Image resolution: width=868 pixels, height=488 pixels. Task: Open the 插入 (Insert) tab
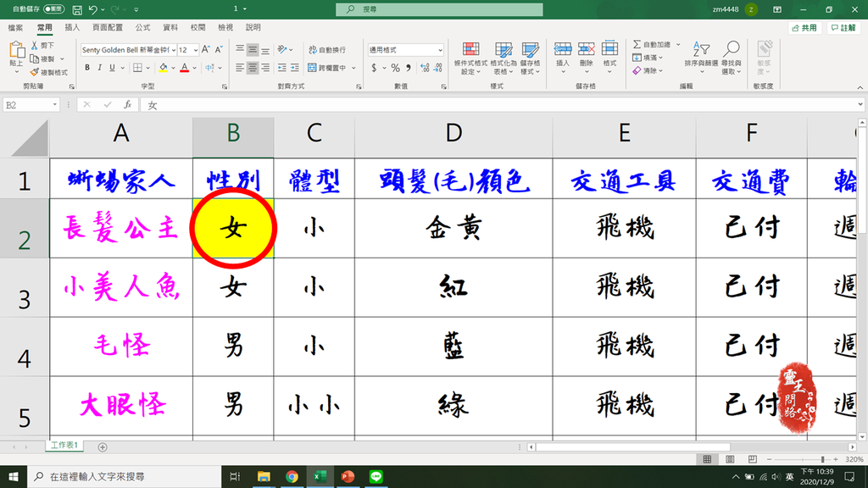click(72, 27)
